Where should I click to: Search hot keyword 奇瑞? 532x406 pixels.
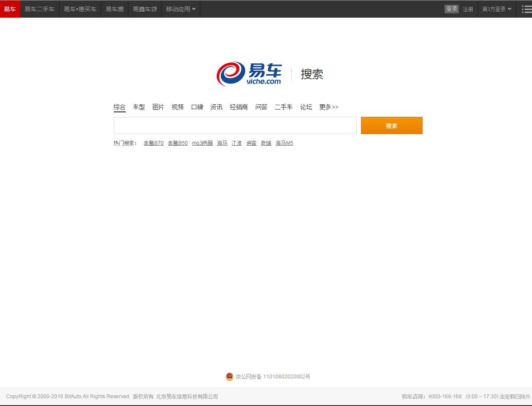click(266, 143)
